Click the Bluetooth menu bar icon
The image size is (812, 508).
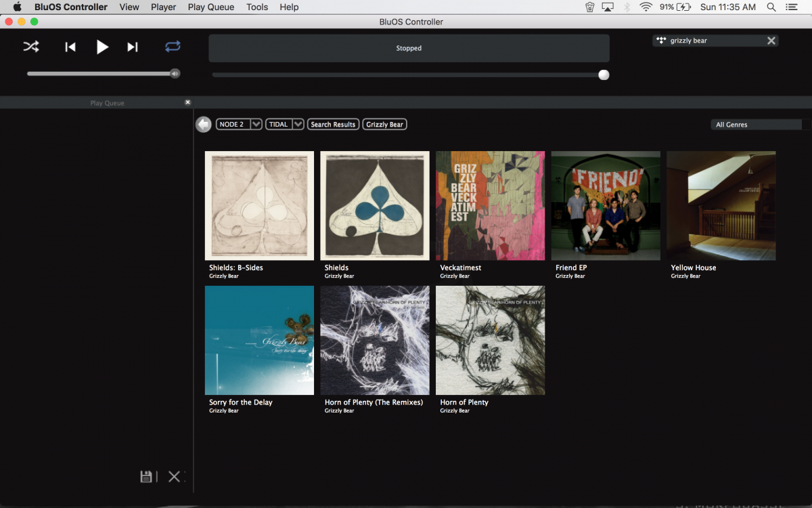coord(627,7)
